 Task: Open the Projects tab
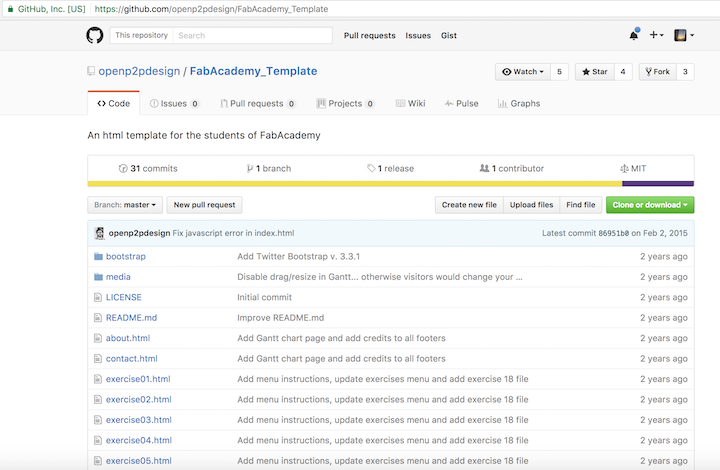pyautogui.click(x=345, y=103)
